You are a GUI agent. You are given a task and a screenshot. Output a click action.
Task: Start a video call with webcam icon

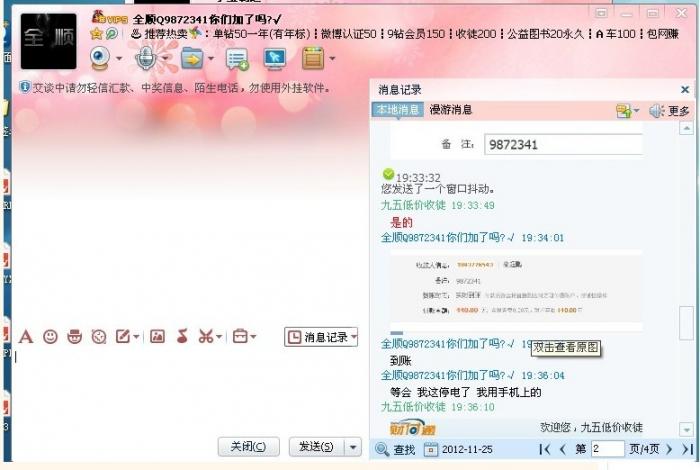[100, 58]
